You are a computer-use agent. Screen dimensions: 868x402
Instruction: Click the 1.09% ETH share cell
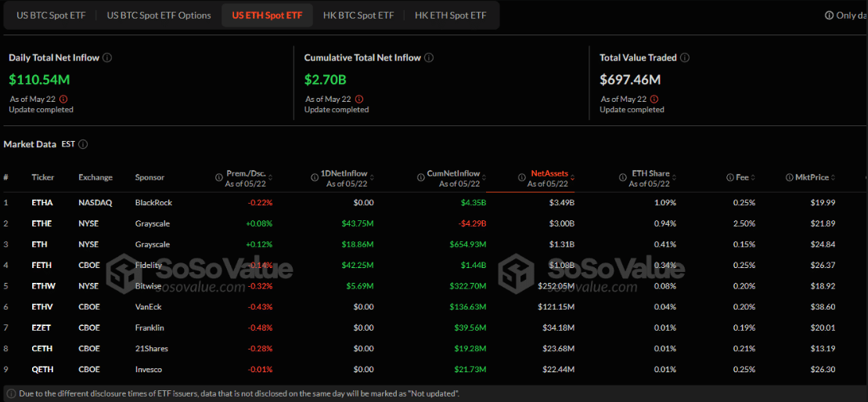click(665, 203)
